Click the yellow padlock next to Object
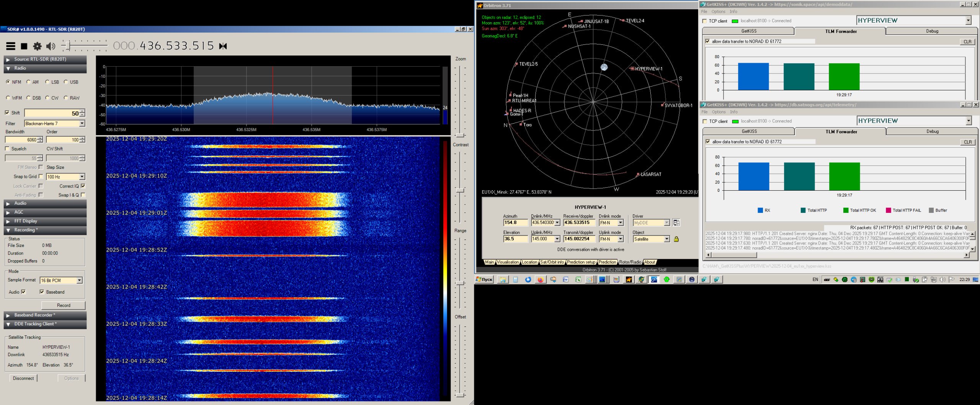 coord(676,239)
